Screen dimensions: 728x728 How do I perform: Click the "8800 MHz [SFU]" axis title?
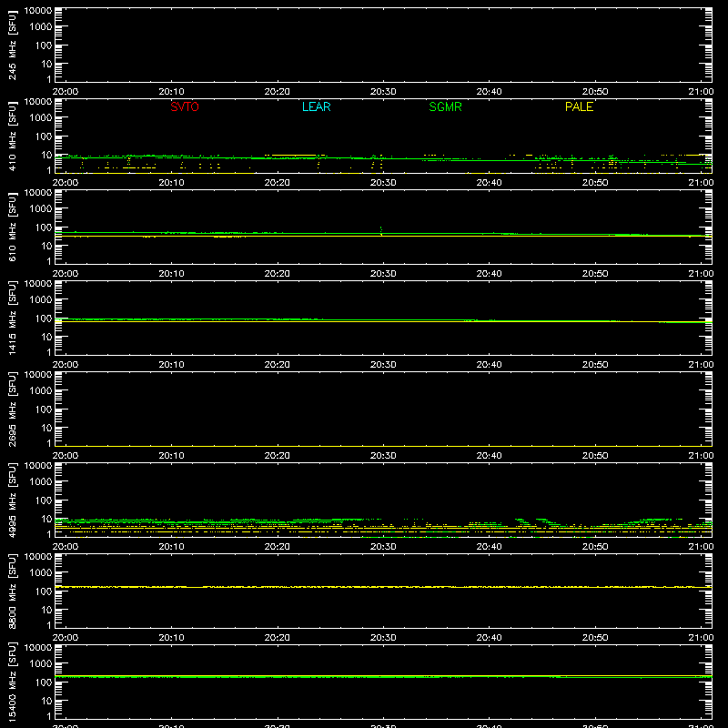click(12, 591)
